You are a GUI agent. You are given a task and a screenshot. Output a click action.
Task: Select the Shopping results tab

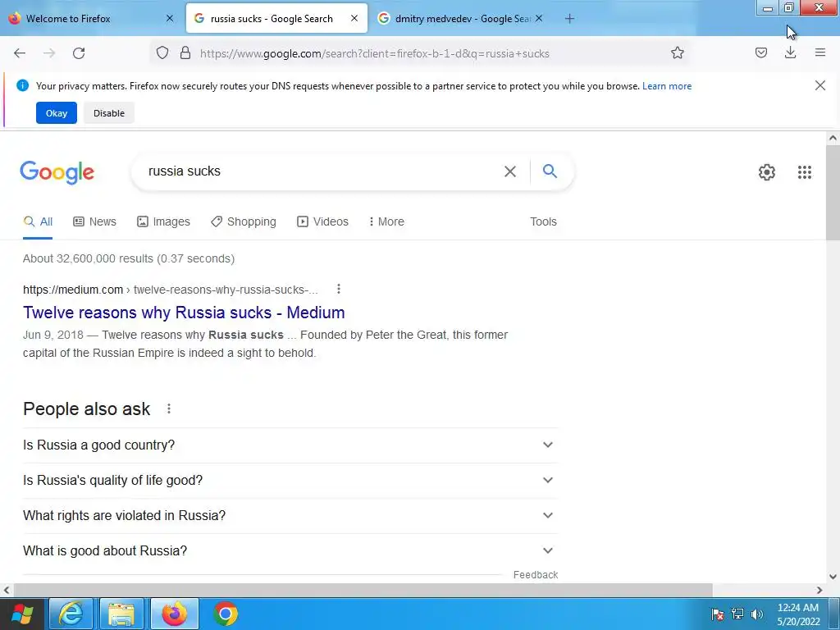coord(244,221)
